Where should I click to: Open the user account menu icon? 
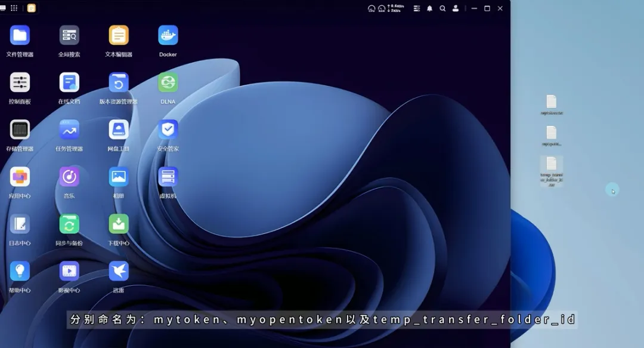point(456,8)
